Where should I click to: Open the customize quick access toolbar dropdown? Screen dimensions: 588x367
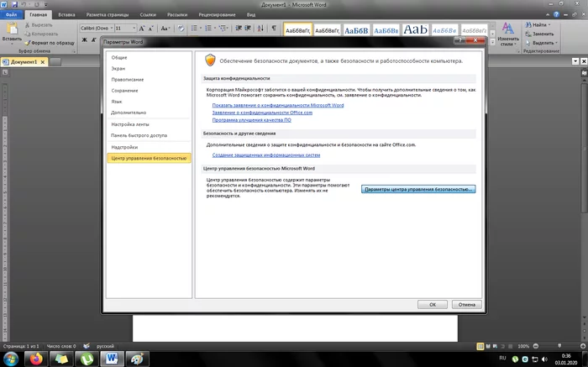46,5
